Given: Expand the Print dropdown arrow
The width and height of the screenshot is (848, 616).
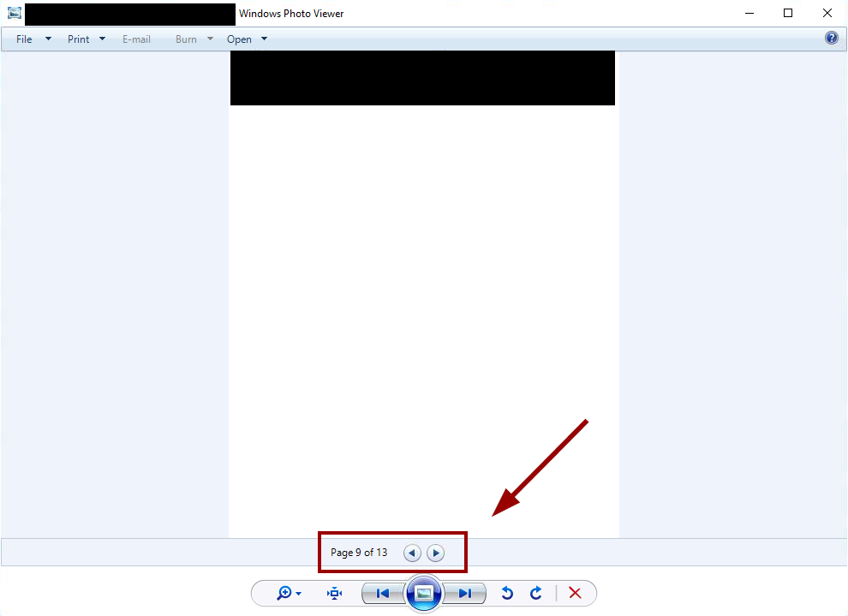Looking at the screenshot, I should (x=102, y=39).
